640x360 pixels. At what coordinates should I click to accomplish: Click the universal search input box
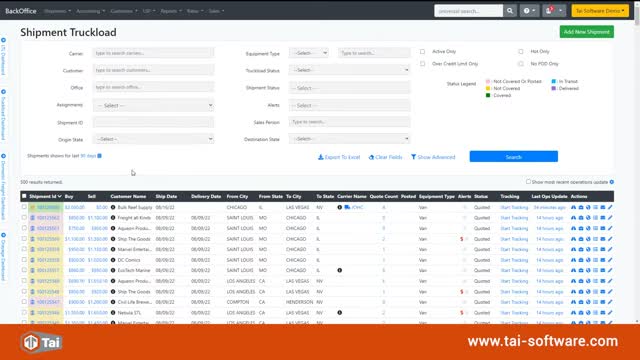(469, 11)
